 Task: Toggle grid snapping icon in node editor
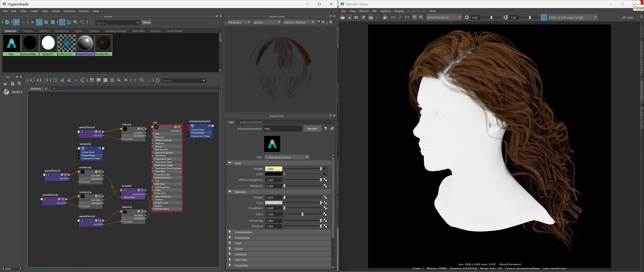[x=142, y=80]
